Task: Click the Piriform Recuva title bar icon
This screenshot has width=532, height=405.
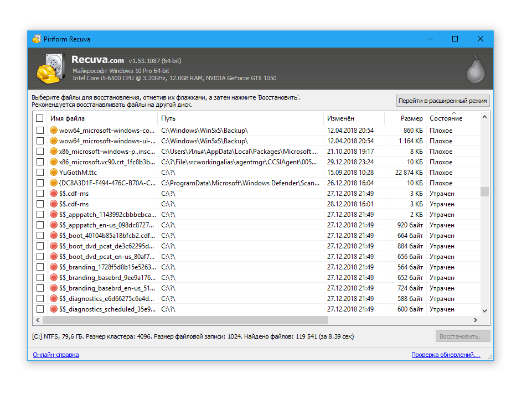Action: pyautogui.click(x=37, y=39)
